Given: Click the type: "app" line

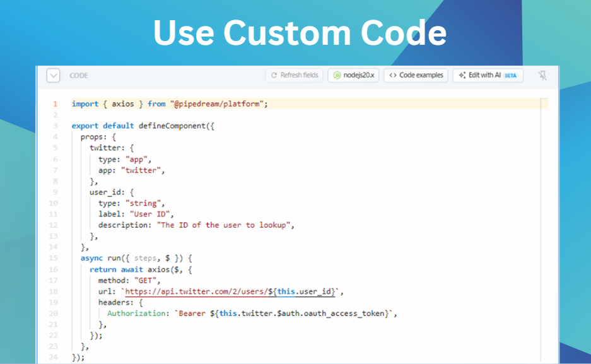Looking at the screenshot, I should pos(125,160).
